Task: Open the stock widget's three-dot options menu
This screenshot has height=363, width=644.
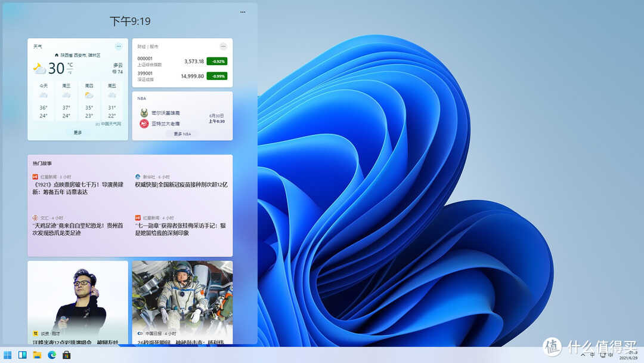Action: (x=223, y=47)
